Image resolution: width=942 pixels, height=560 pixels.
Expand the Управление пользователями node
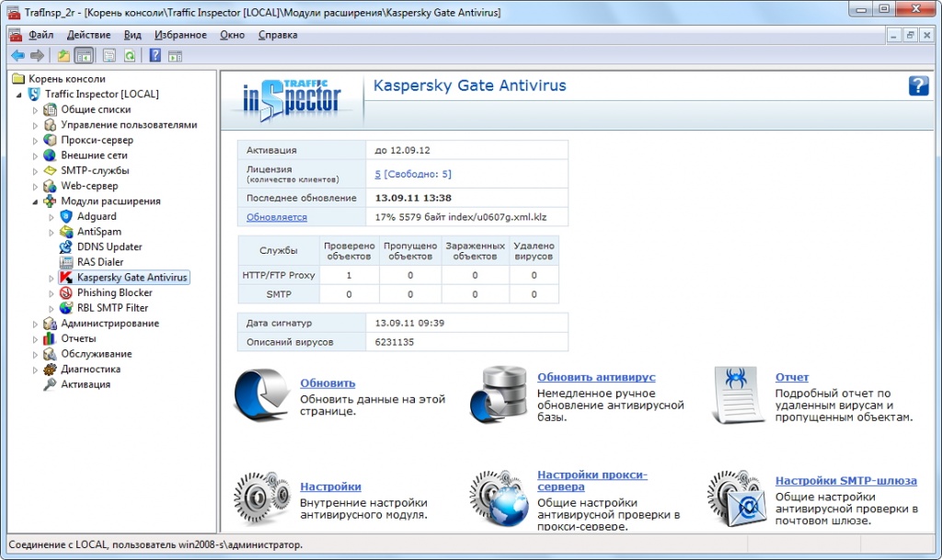[x=35, y=125]
